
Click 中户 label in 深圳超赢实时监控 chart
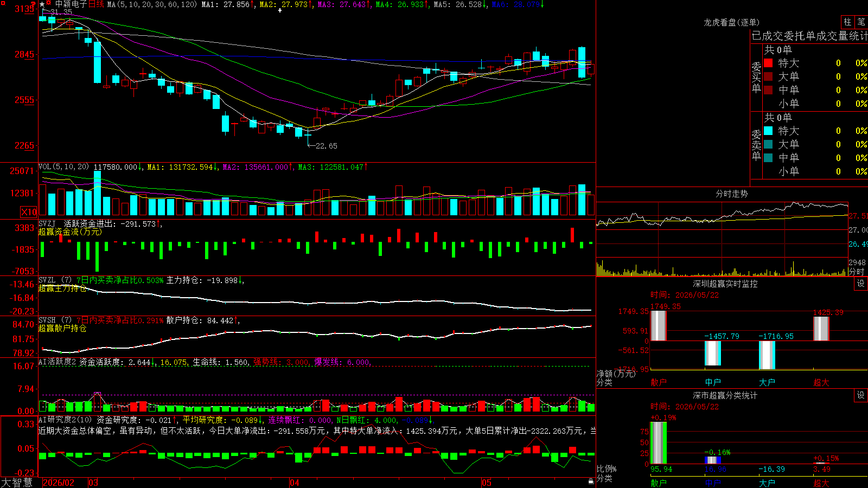point(713,382)
